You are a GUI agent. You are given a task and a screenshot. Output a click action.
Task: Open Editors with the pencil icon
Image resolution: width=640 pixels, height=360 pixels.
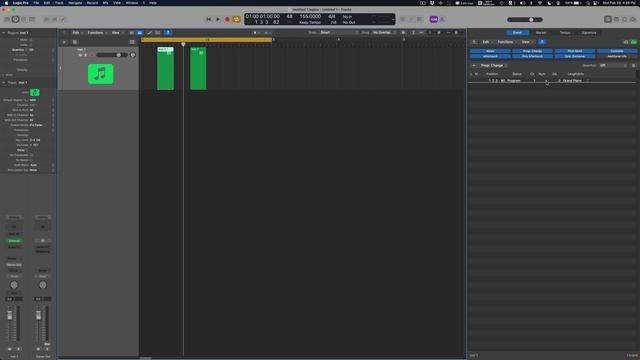[63, 19]
